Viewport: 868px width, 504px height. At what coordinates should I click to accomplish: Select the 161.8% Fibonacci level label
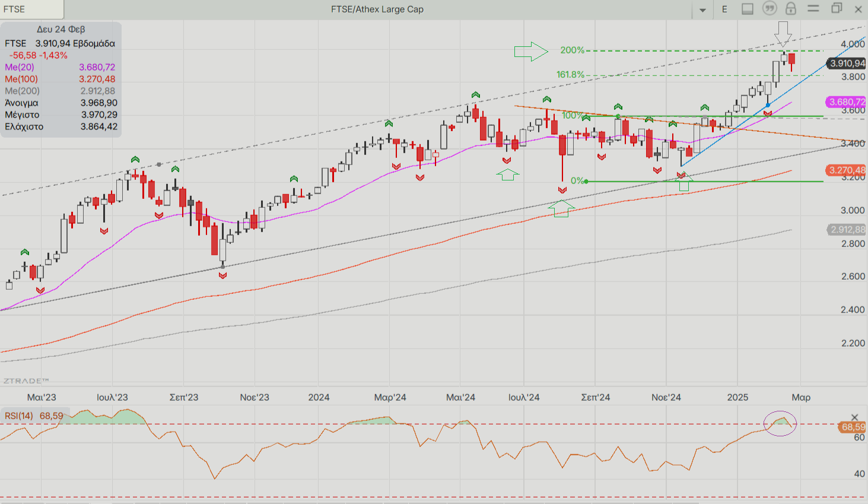click(x=570, y=75)
